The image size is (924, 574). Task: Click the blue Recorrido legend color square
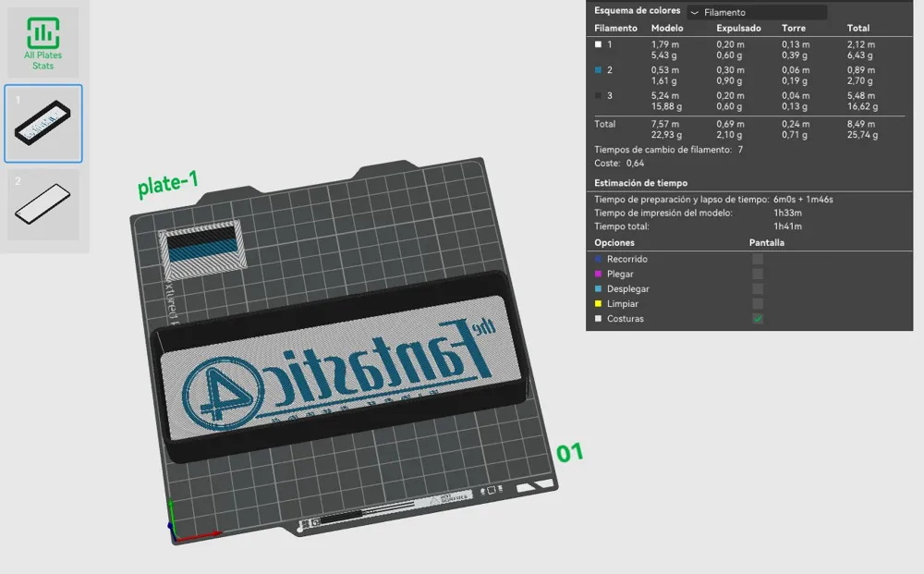pyautogui.click(x=598, y=259)
